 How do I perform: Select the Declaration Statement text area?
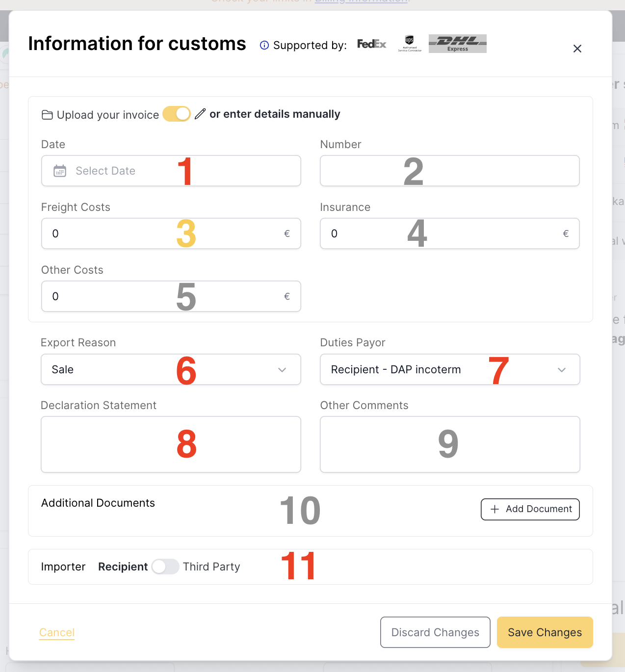pos(171,444)
